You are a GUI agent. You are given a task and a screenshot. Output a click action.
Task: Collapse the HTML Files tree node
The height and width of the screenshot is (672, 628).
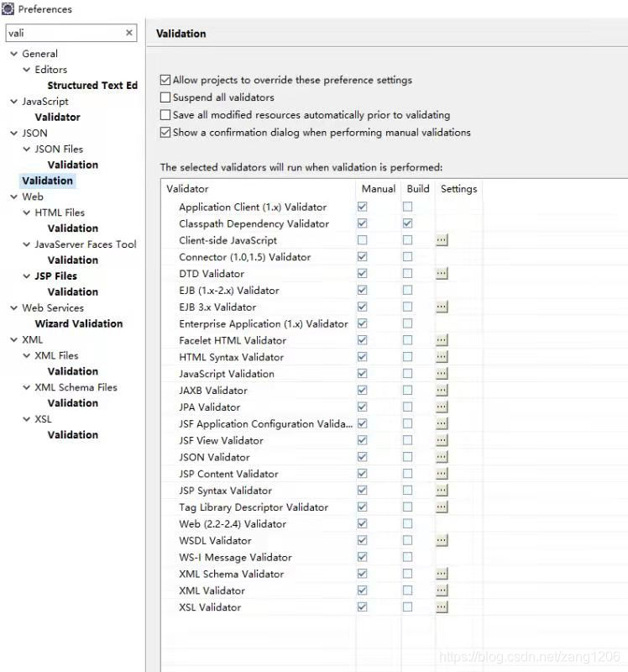(x=27, y=213)
